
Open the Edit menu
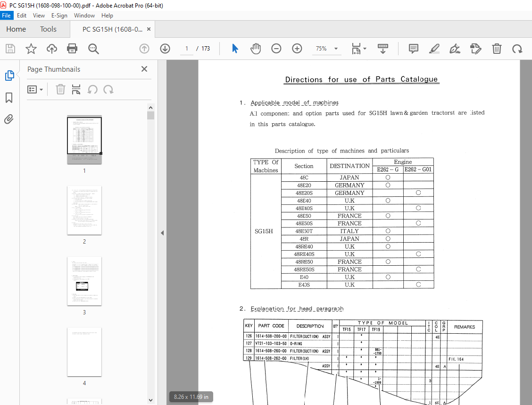pyautogui.click(x=22, y=15)
